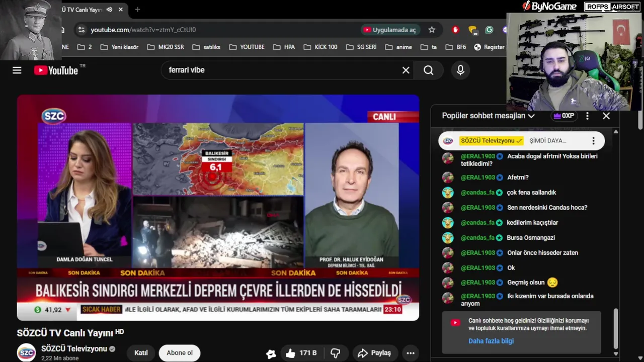Image resolution: width=644 pixels, height=362 pixels.
Task: Open site information icon in address bar
Action: [x=81, y=30]
